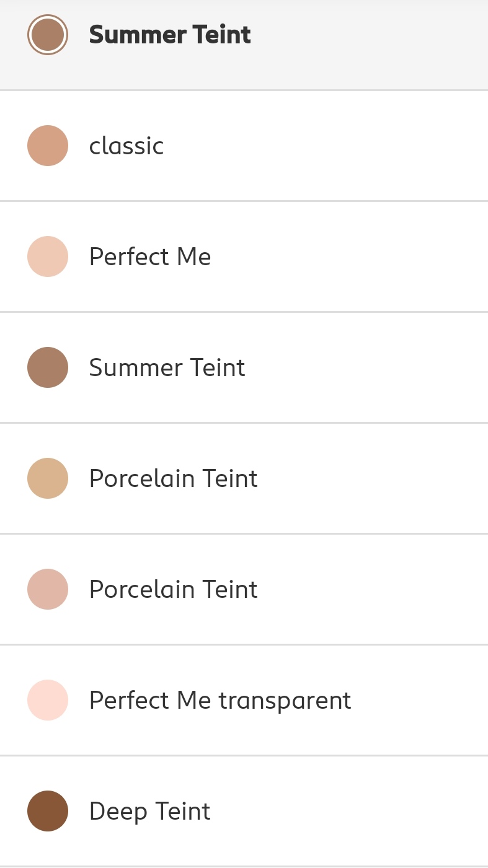Choose the unringed Summer Teint list swatch

pyautogui.click(x=48, y=367)
